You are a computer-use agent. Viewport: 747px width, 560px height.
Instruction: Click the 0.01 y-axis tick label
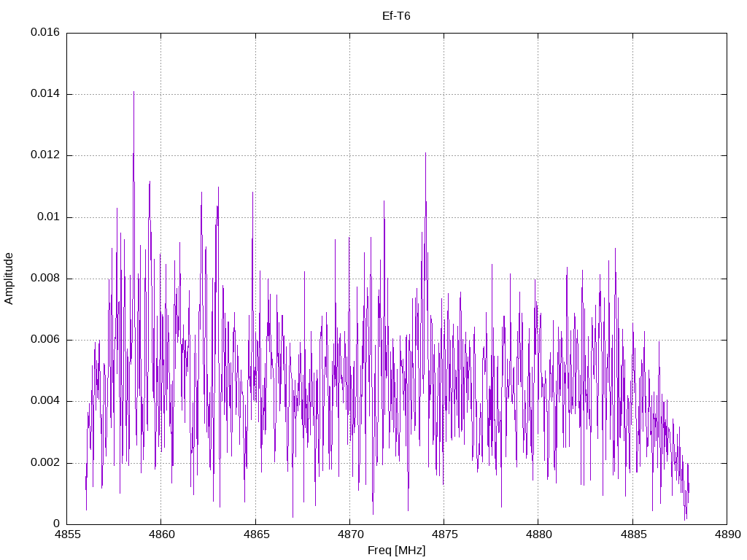tap(49, 217)
